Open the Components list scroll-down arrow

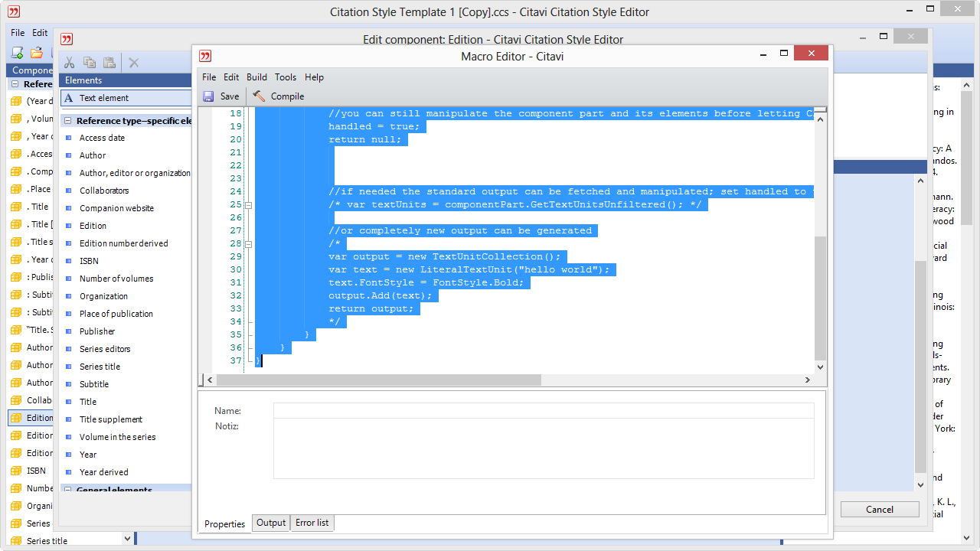127,539
